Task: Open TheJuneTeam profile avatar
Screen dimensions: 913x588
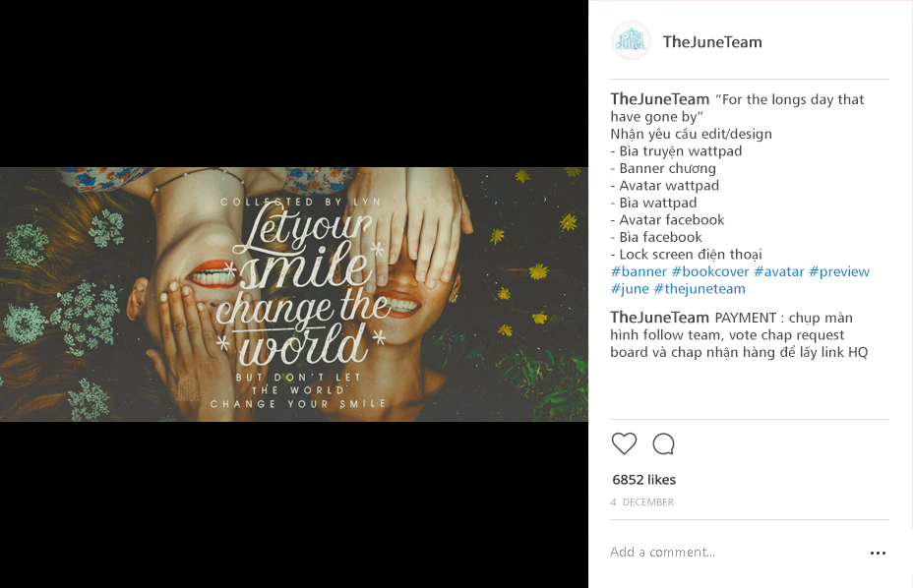Action: (x=631, y=40)
